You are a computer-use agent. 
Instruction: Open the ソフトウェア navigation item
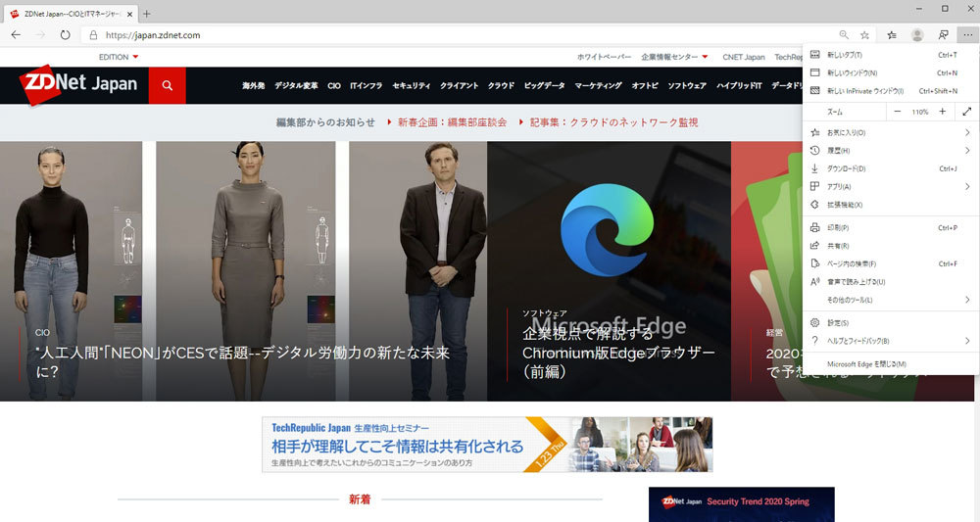pyautogui.click(x=687, y=85)
